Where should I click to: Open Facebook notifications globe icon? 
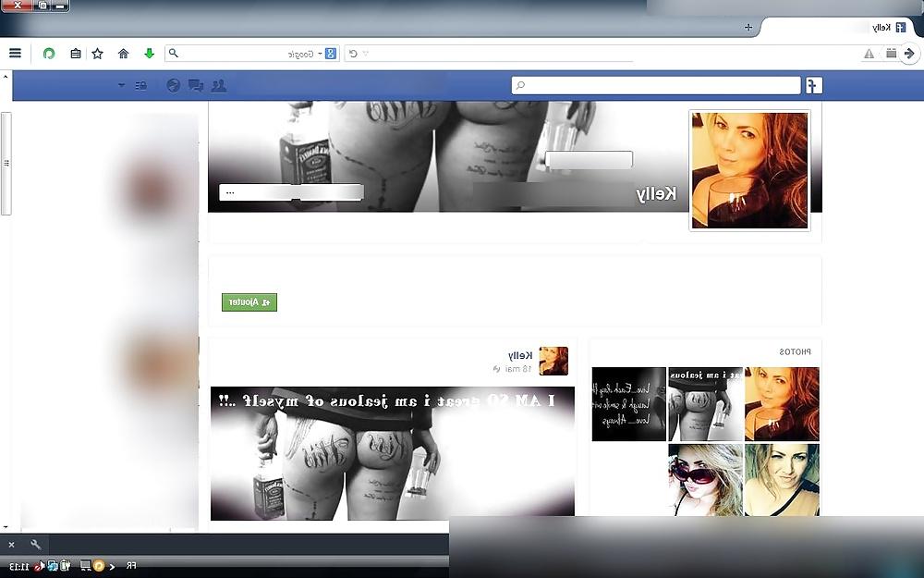[173, 85]
